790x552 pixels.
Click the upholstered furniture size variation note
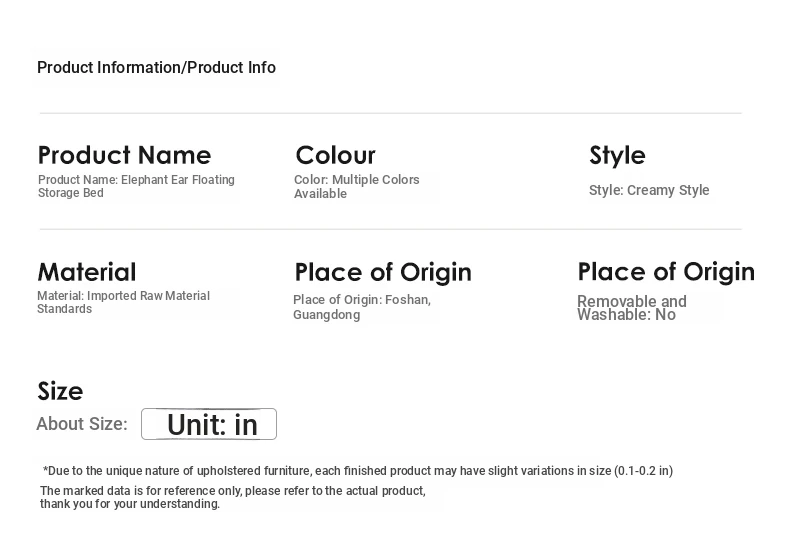point(358,471)
